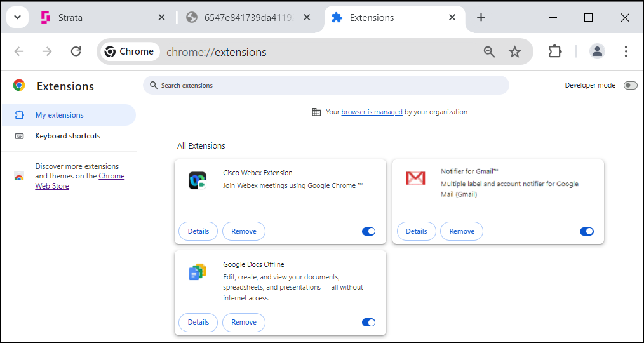Open the browser is managed link
This screenshot has height=343, width=644.
coord(372,112)
